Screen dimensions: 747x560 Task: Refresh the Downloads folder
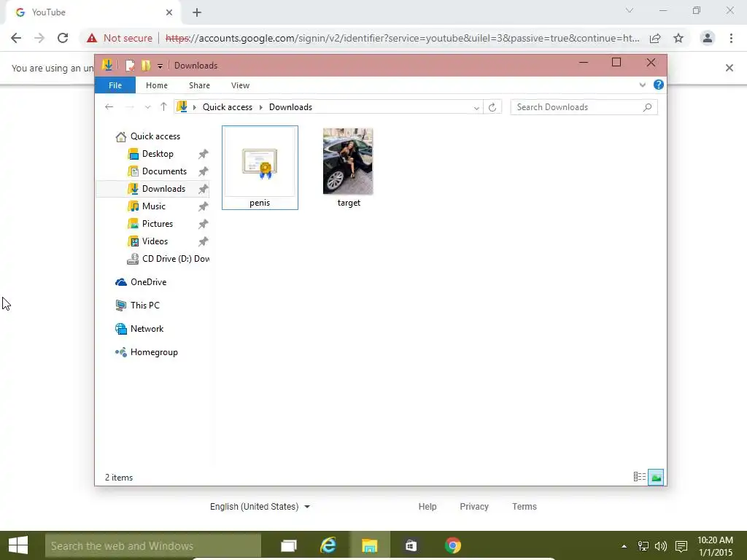pyautogui.click(x=492, y=107)
